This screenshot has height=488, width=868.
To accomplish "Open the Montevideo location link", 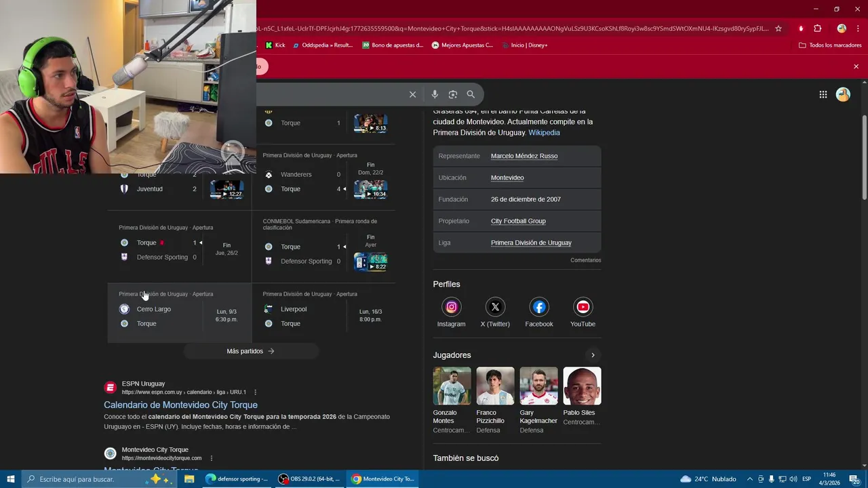I will pyautogui.click(x=507, y=178).
